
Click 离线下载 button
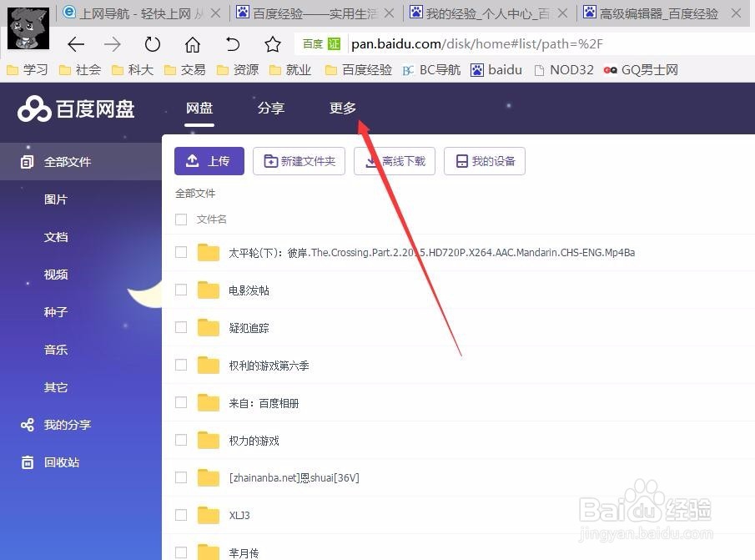[x=395, y=161]
